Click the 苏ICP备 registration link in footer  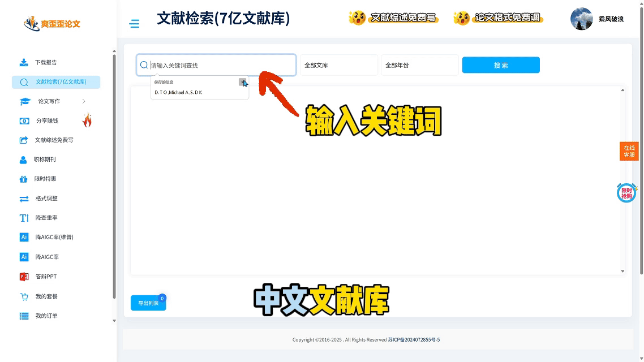414,340
